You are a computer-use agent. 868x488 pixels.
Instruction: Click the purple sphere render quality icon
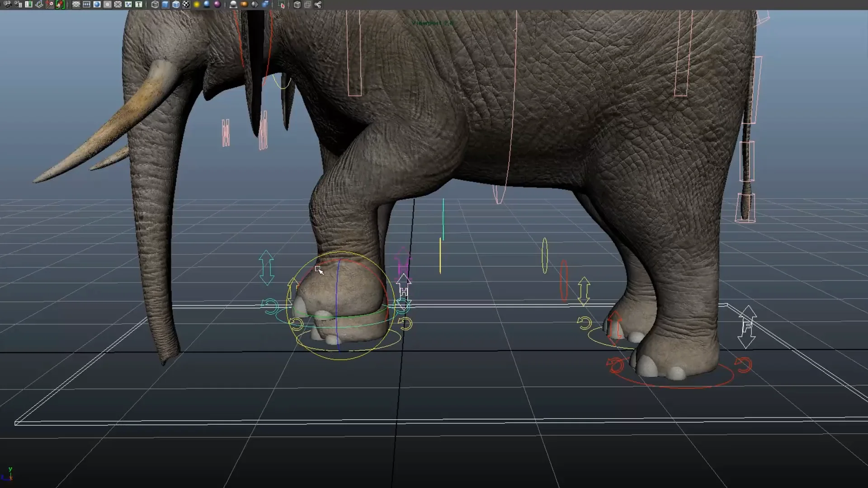pos(217,5)
